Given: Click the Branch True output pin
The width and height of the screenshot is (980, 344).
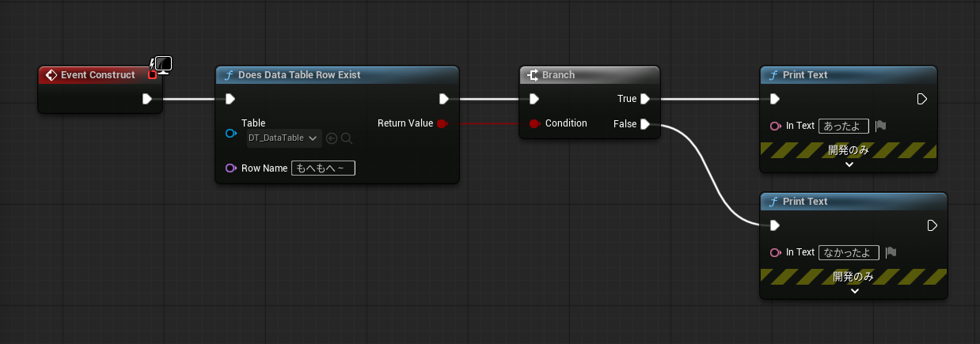Looking at the screenshot, I should tap(645, 99).
